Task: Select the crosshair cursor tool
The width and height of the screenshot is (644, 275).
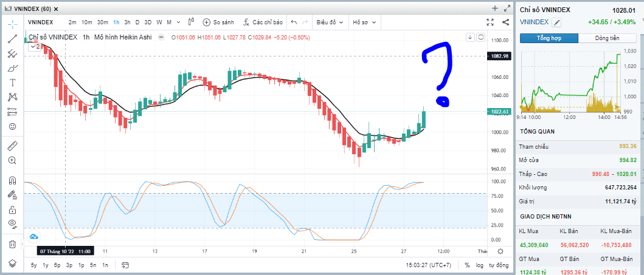Action: tap(13, 24)
